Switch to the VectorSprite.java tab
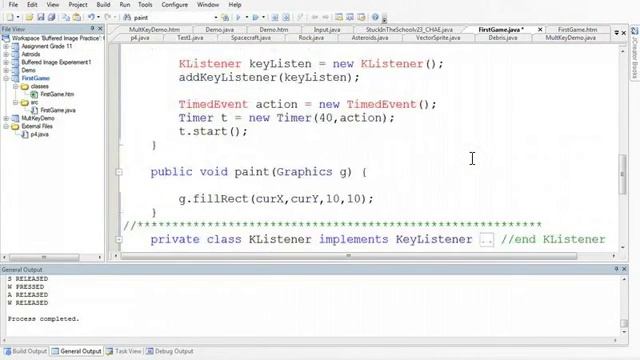The height and width of the screenshot is (360, 640). 438,38
